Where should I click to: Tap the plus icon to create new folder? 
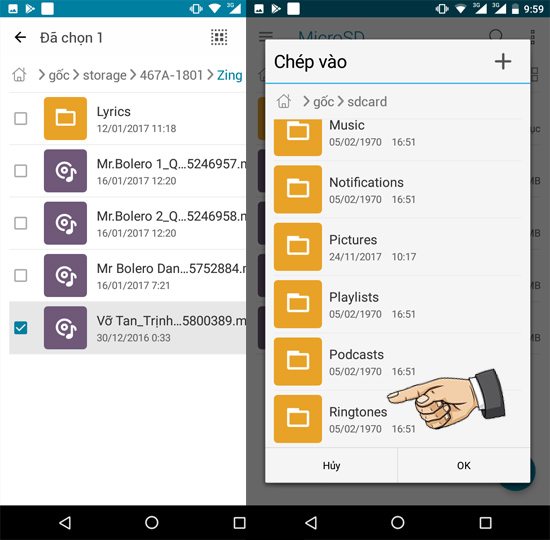503,62
